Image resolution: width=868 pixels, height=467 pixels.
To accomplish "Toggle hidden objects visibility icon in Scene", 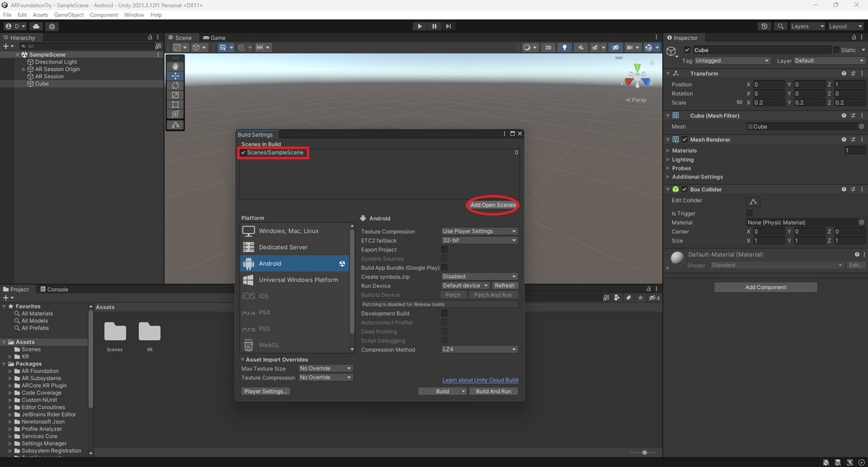I will pyautogui.click(x=616, y=48).
